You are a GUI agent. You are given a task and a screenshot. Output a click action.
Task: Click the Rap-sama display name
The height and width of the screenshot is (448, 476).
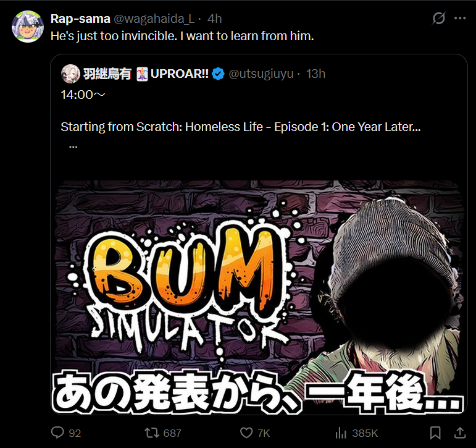coord(80,19)
